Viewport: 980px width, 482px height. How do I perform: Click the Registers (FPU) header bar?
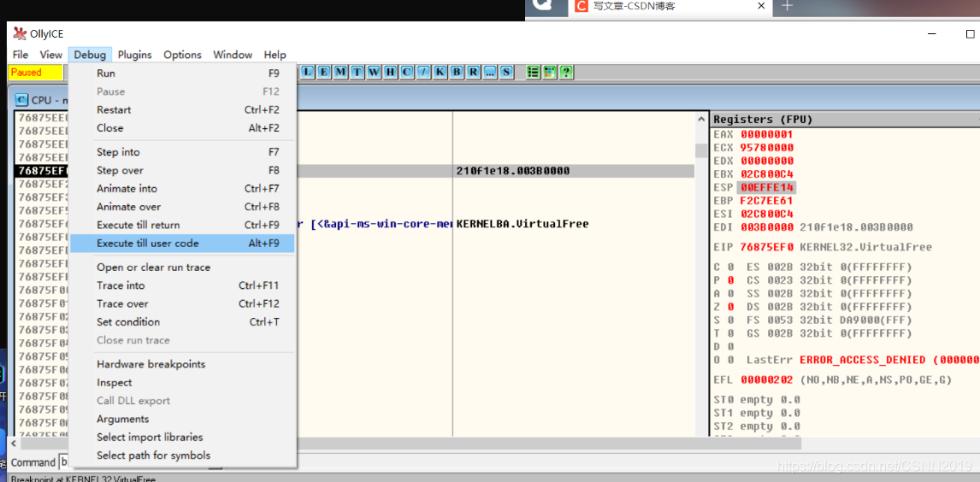pos(845,120)
